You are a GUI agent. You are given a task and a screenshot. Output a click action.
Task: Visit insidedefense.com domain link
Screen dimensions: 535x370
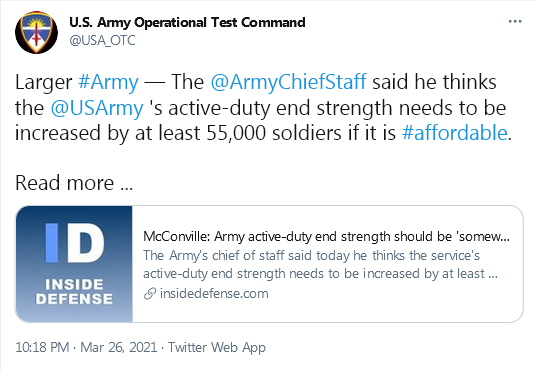coord(214,294)
